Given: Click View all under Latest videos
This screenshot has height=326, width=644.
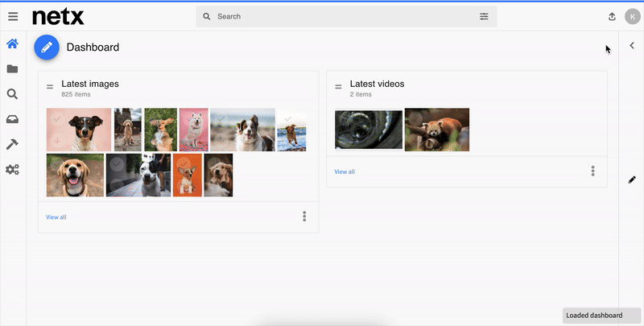Looking at the screenshot, I should [345, 171].
